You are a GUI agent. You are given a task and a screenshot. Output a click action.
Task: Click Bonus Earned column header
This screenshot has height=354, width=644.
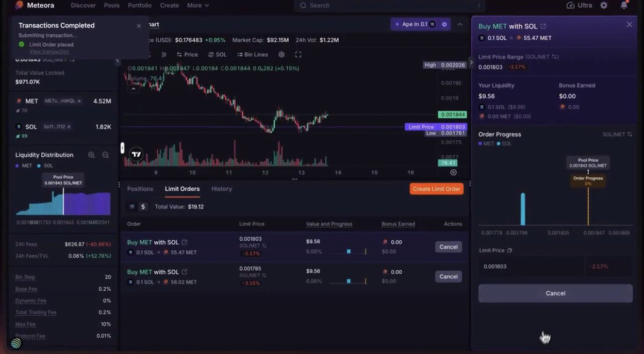point(398,224)
